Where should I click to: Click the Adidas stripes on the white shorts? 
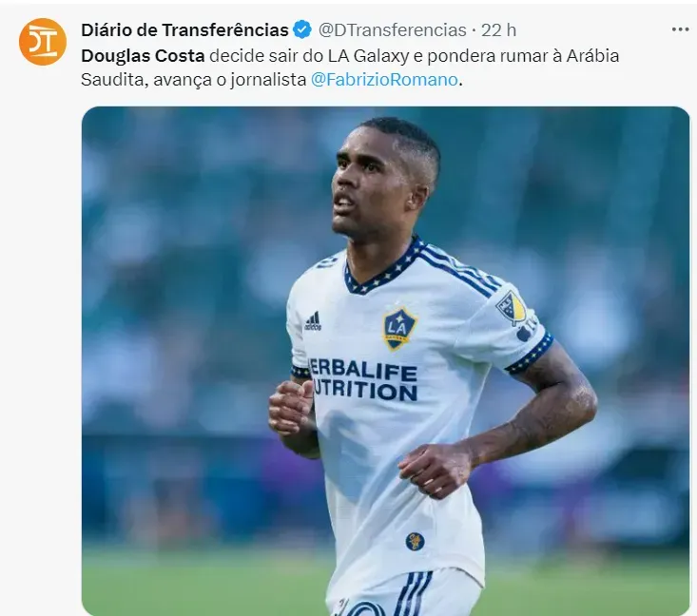(x=413, y=592)
